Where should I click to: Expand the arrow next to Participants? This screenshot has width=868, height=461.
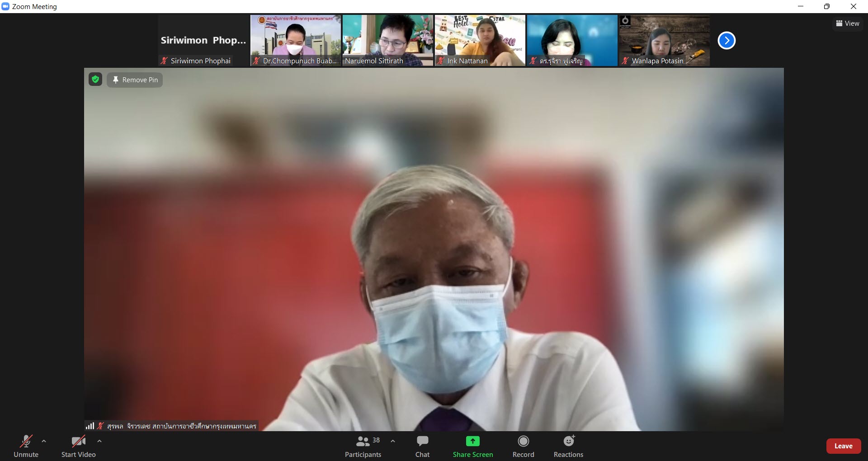click(393, 441)
